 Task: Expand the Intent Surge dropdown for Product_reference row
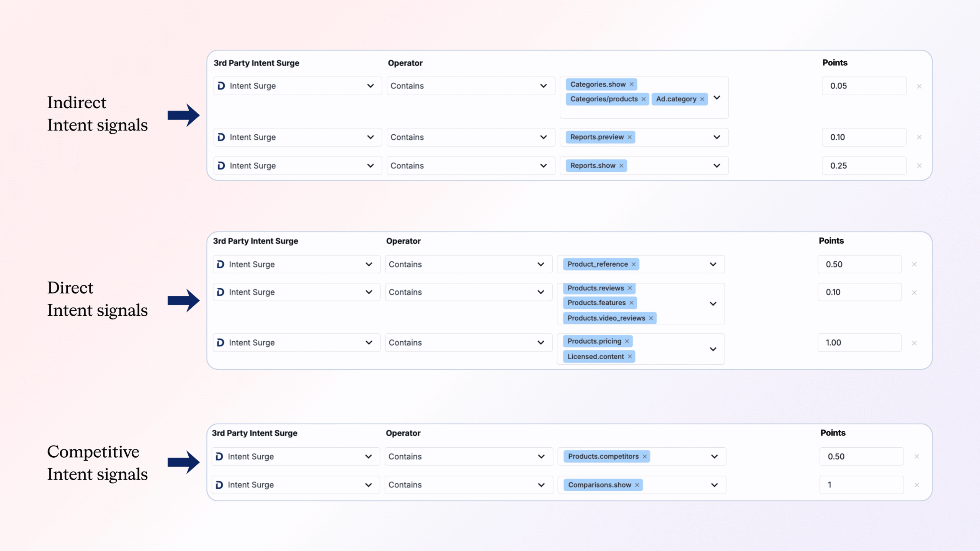[296, 264]
